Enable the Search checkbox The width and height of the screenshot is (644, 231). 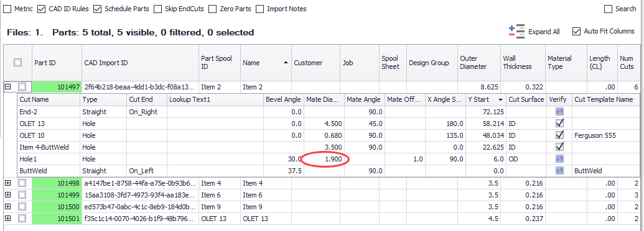(609, 9)
